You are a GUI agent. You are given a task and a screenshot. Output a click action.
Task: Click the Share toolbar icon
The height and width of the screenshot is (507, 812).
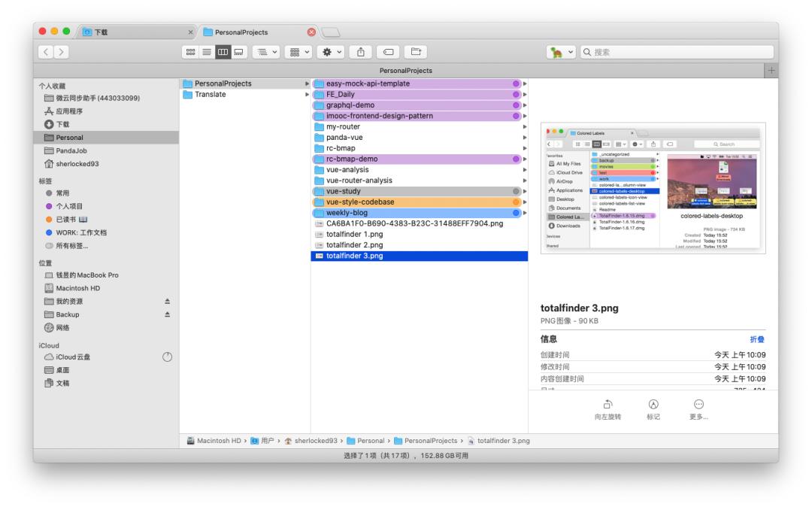pos(360,53)
